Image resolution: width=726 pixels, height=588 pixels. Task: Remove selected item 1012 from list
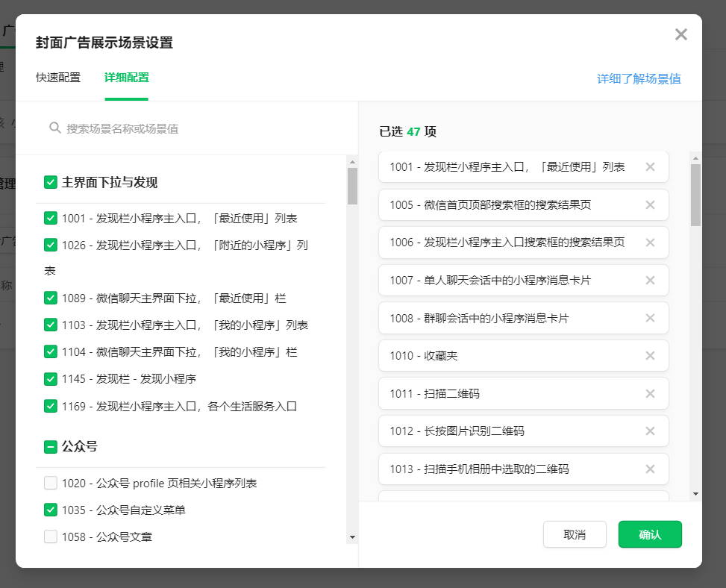[650, 431]
